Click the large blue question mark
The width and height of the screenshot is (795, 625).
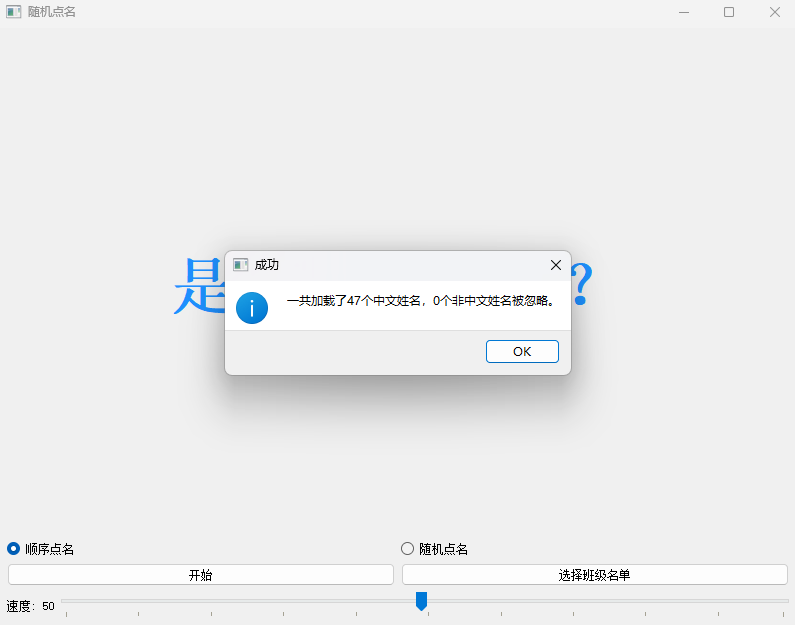tap(582, 287)
